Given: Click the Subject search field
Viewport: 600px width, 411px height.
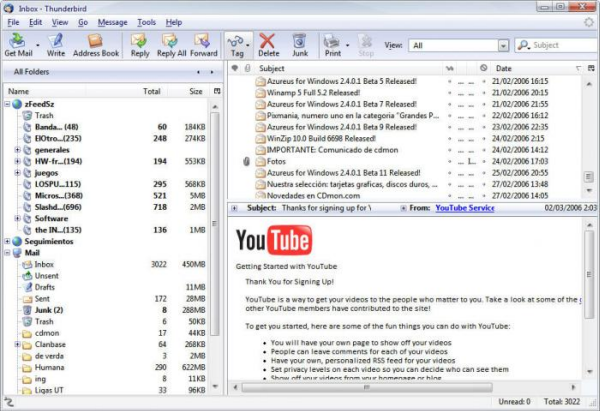Looking at the screenshot, I should (x=560, y=45).
